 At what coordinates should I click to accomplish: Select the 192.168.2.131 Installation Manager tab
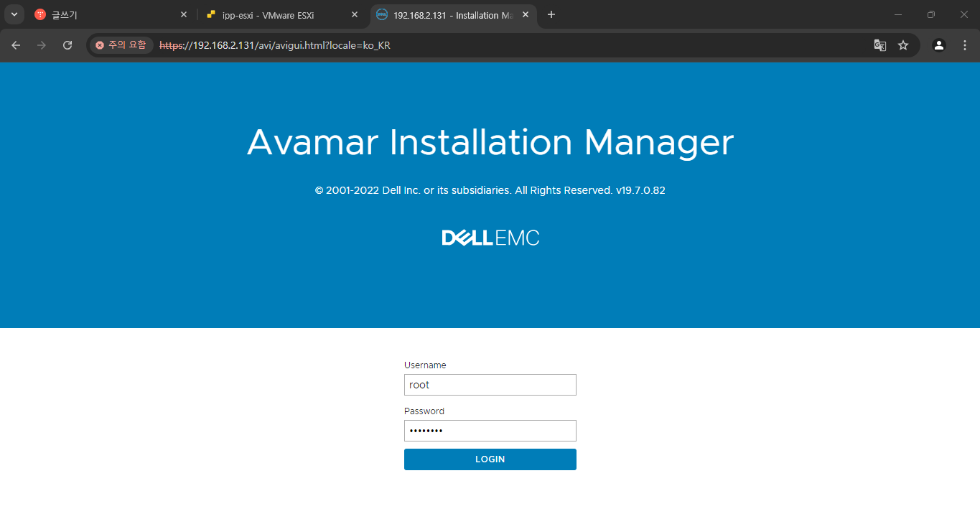coord(454,14)
